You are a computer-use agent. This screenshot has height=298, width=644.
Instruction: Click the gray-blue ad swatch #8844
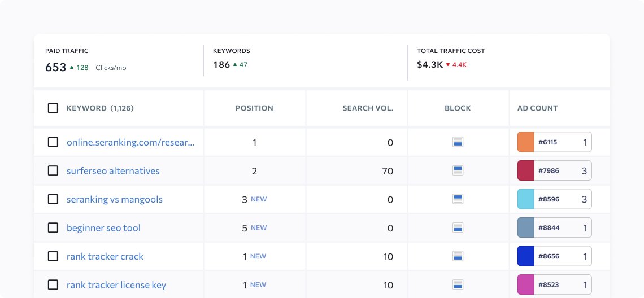526,227
